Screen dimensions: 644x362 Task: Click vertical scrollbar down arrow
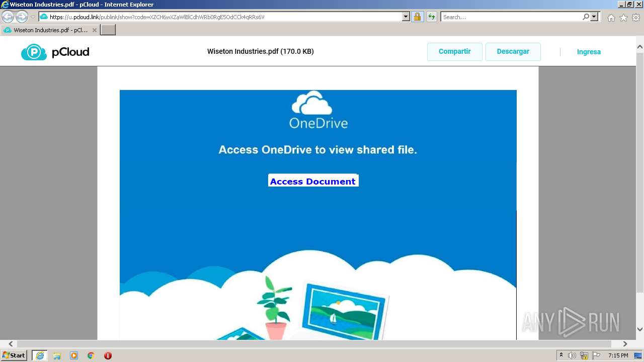tap(640, 329)
